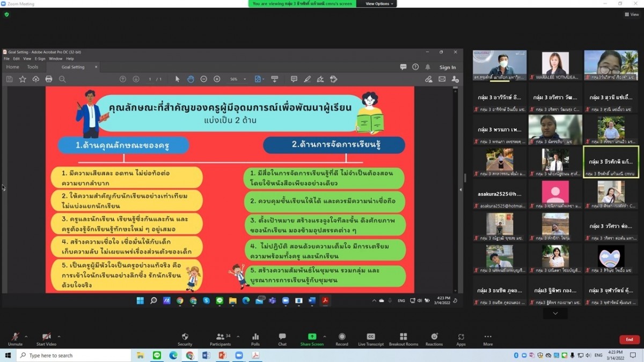The image size is (644, 362).
Task: Click the Windows taskbar search box
Action: click(74, 356)
